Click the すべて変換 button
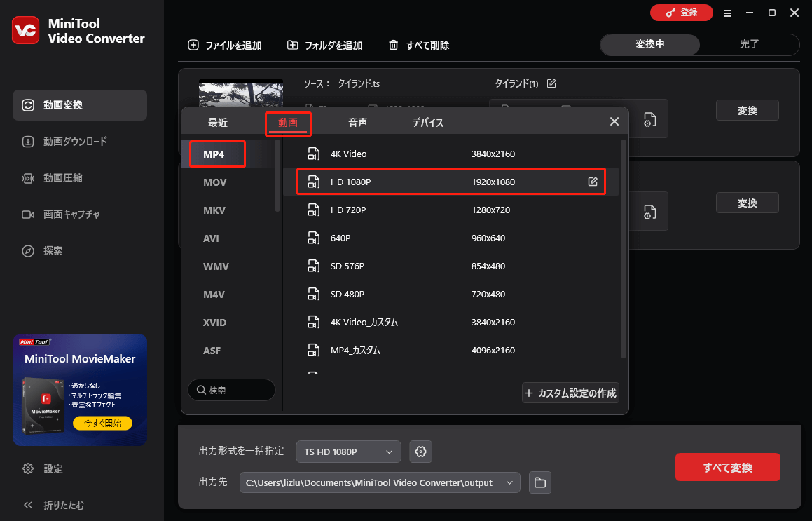 (728, 467)
